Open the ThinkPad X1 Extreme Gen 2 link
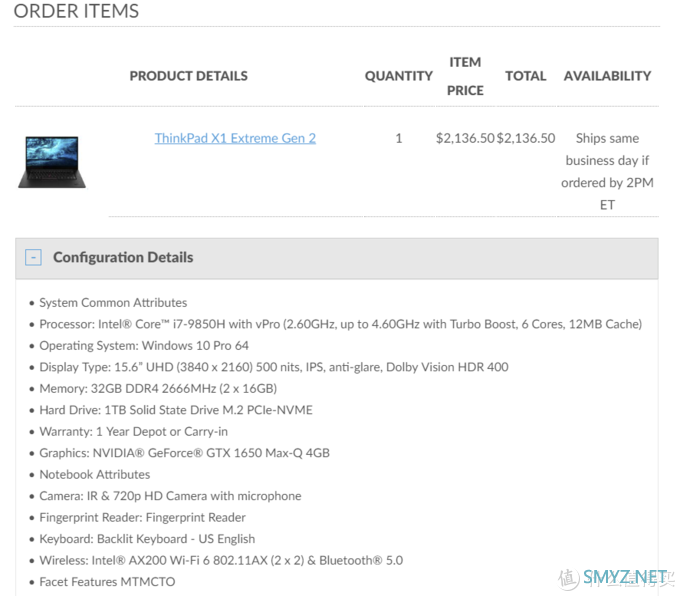 (235, 138)
